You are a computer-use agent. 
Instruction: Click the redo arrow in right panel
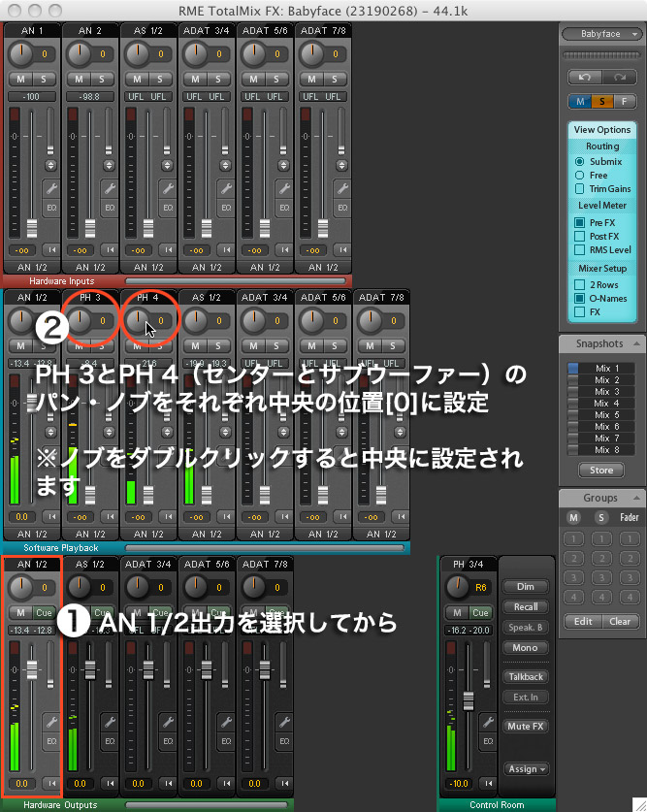pos(618,77)
